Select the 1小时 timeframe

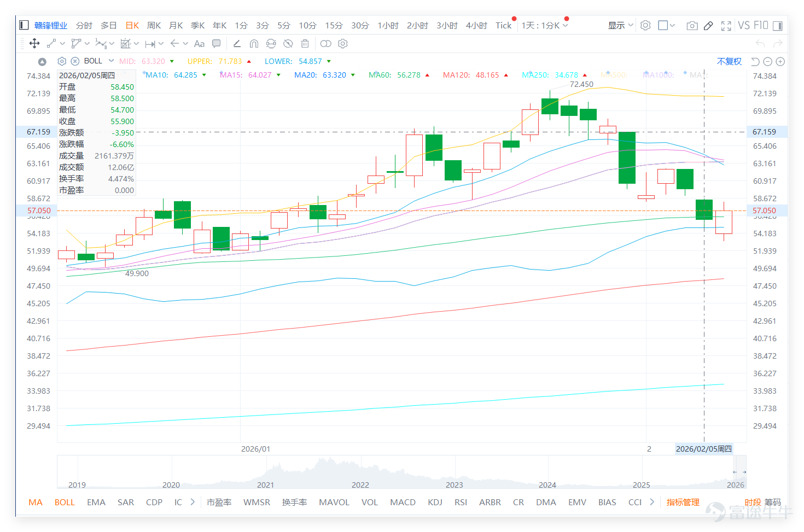click(388, 25)
